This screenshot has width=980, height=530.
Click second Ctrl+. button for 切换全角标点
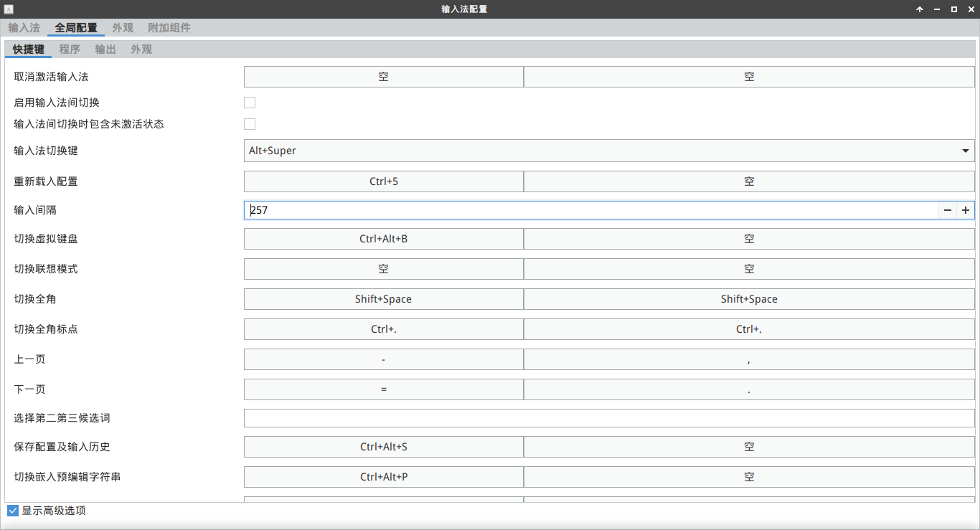(749, 329)
